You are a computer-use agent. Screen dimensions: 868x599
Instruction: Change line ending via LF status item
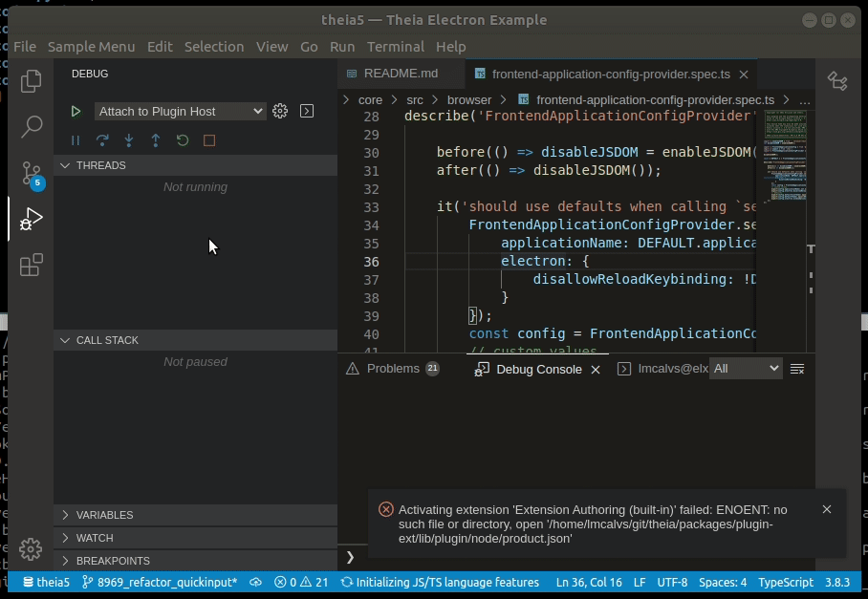tap(640, 583)
